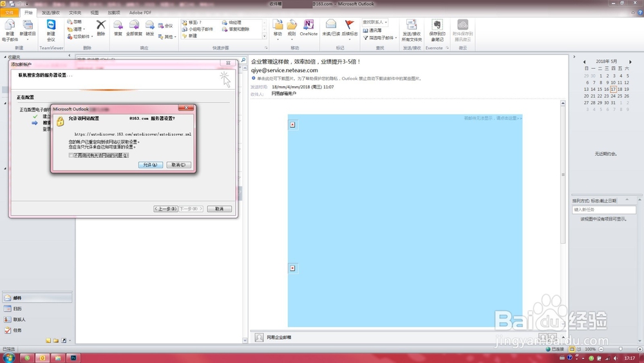Viewport: 644px width, 363px height.
Task: Select the 给经理 quick step
Action: (x=232, y=23)
